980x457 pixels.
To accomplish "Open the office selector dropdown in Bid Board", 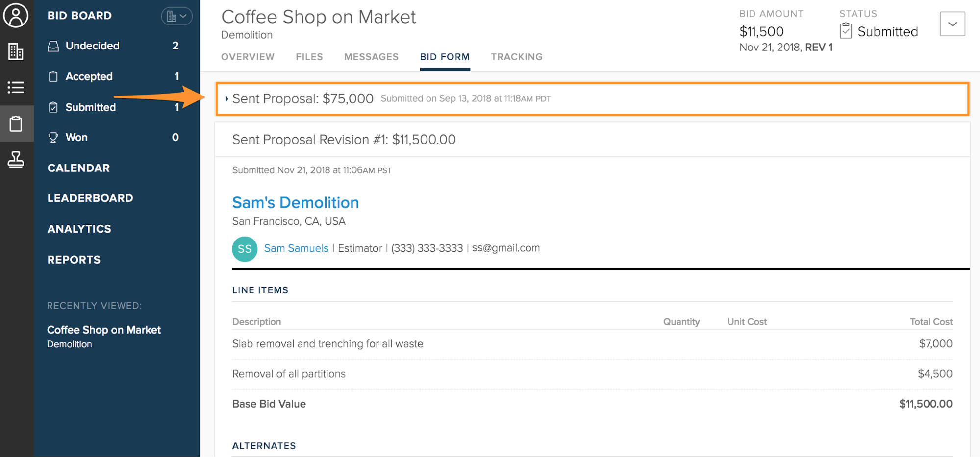I will (176, 16).
